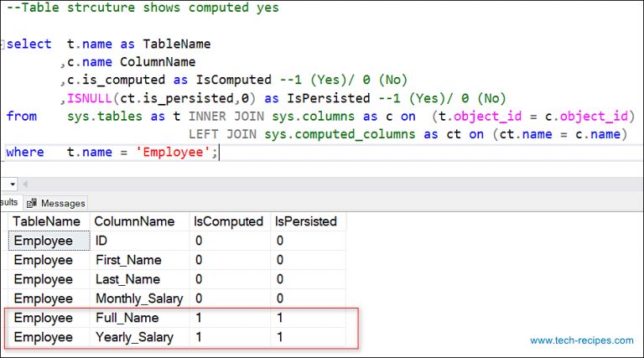This screenshot has width=644, height=358.
Task: Select the Yearly_Salary cell
Action: (x=139, y=337)
